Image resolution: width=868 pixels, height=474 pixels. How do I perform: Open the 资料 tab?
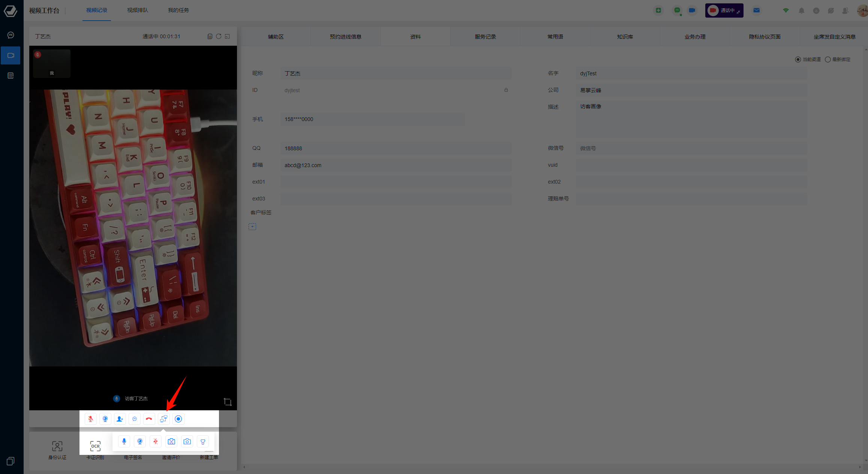coord(415,37)
